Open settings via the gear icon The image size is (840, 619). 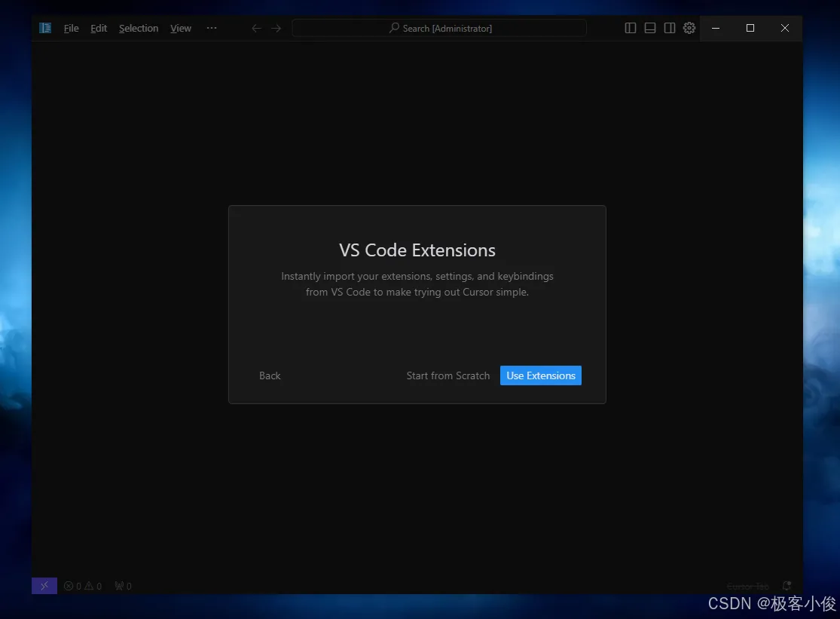coord(689,28)
